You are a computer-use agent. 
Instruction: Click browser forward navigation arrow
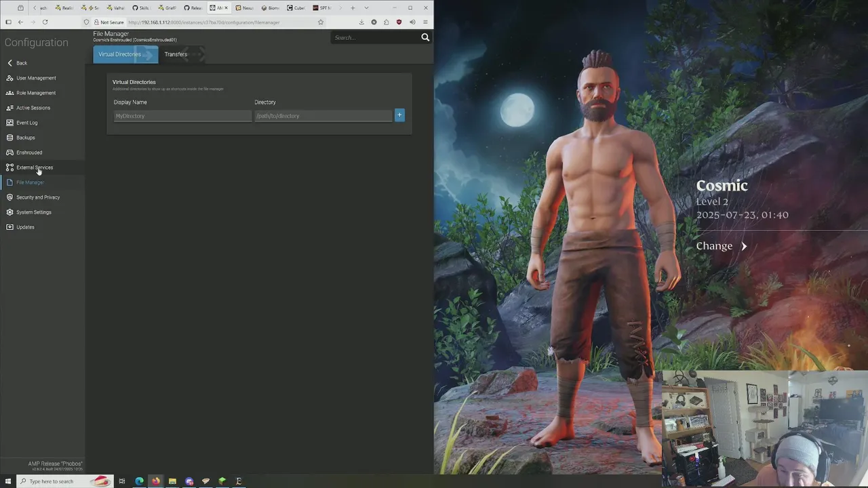(33, 22)
